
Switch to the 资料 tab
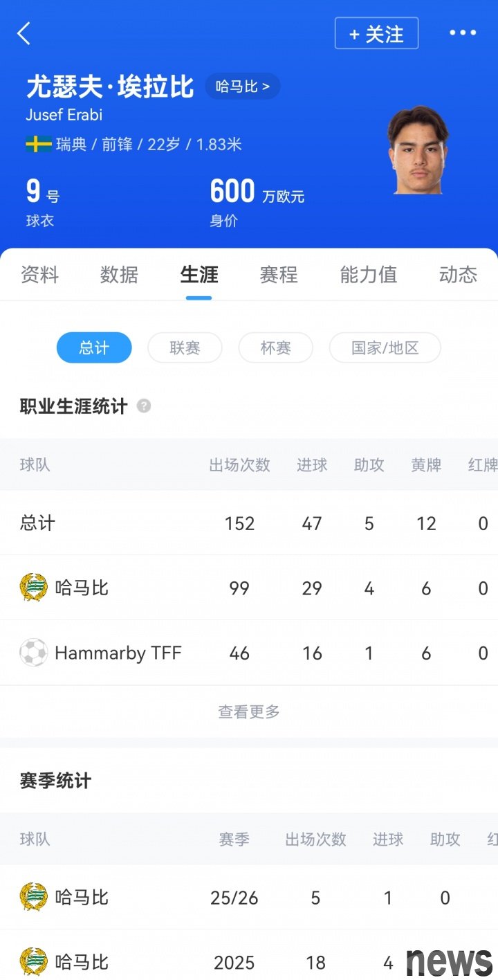tap(39, 275)
